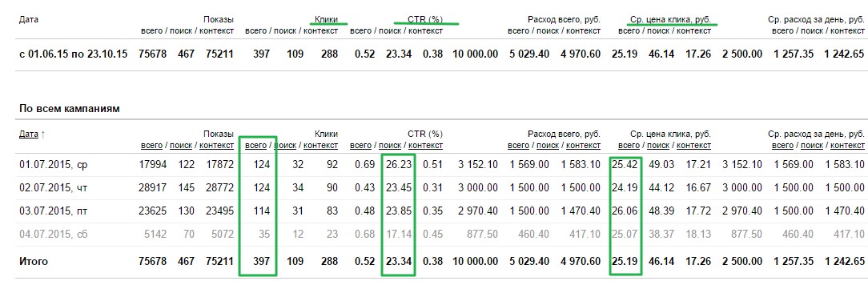Screen dimensions: 868x293
Task: Click impressions value 17994
Action: (153, 165)
